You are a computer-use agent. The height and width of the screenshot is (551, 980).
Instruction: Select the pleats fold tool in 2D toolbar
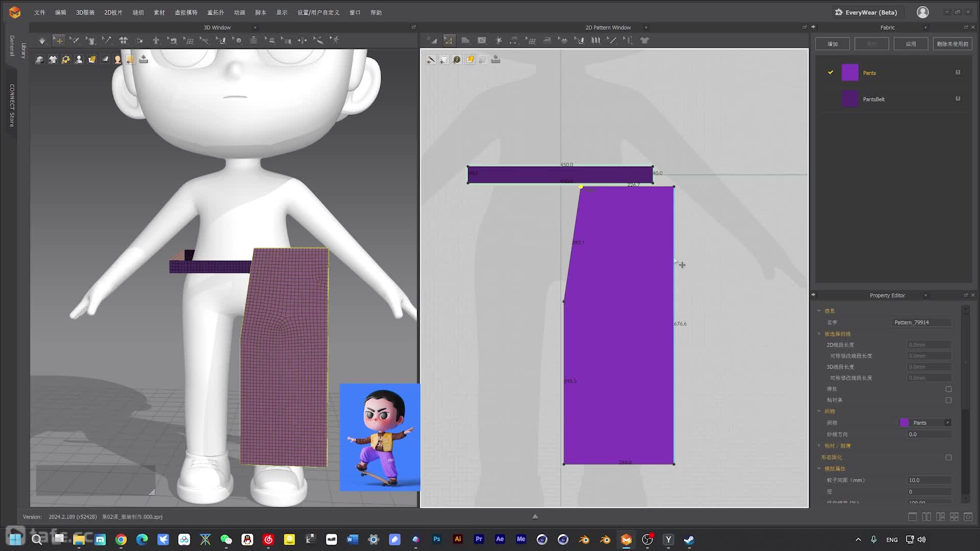pyautogui.click(x=596, y=40)
